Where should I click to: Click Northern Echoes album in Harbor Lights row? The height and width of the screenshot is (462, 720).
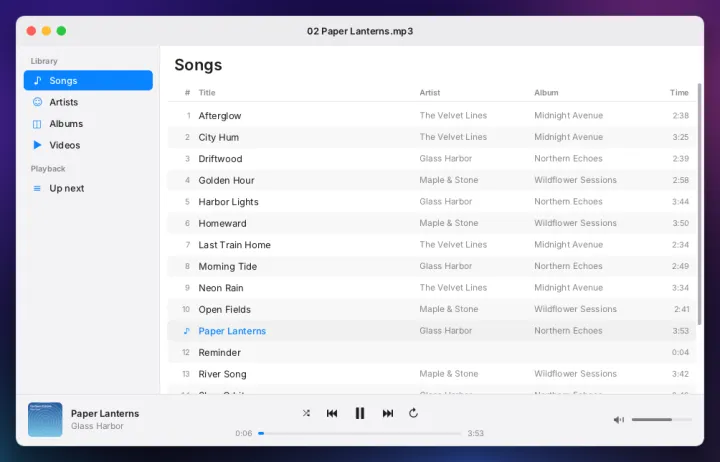pyautogui.click(x=568, y=202)
